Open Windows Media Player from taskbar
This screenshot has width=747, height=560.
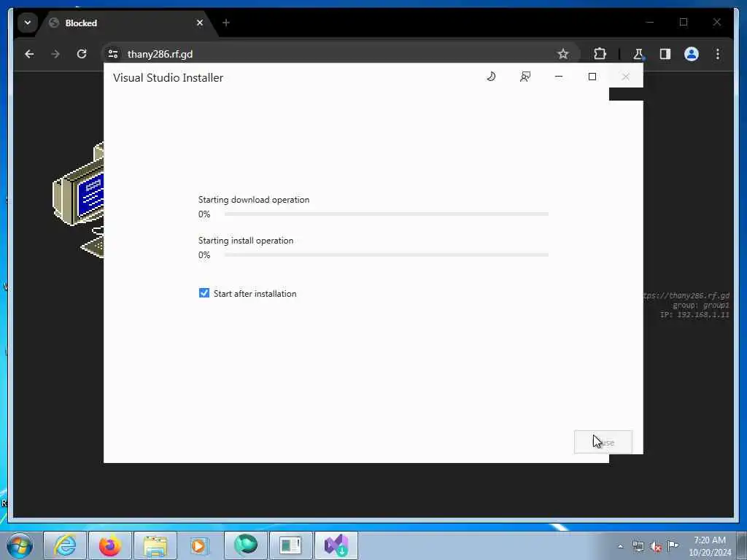(198, 545)
